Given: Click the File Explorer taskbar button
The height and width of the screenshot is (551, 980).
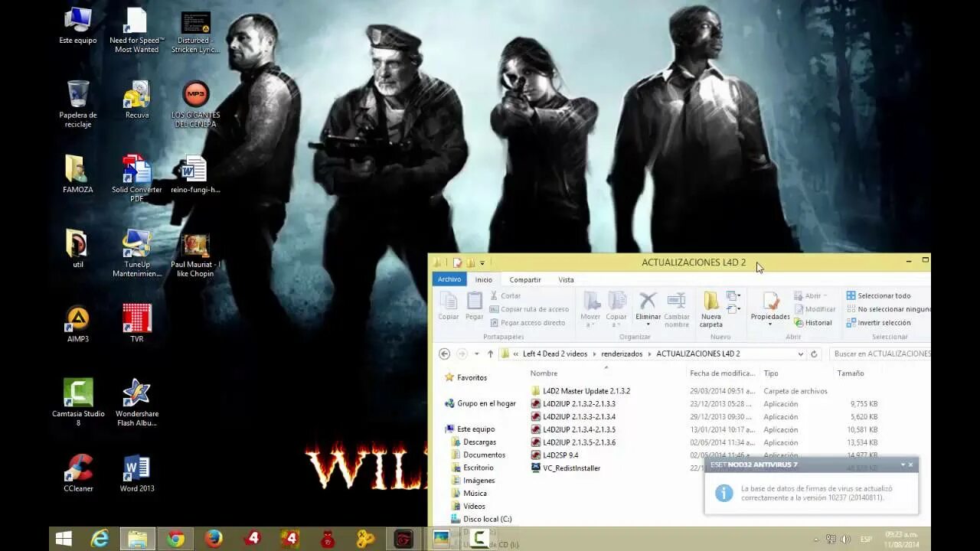Looking at the screenshot, I should pyautogui.click(x=138, y=539).
